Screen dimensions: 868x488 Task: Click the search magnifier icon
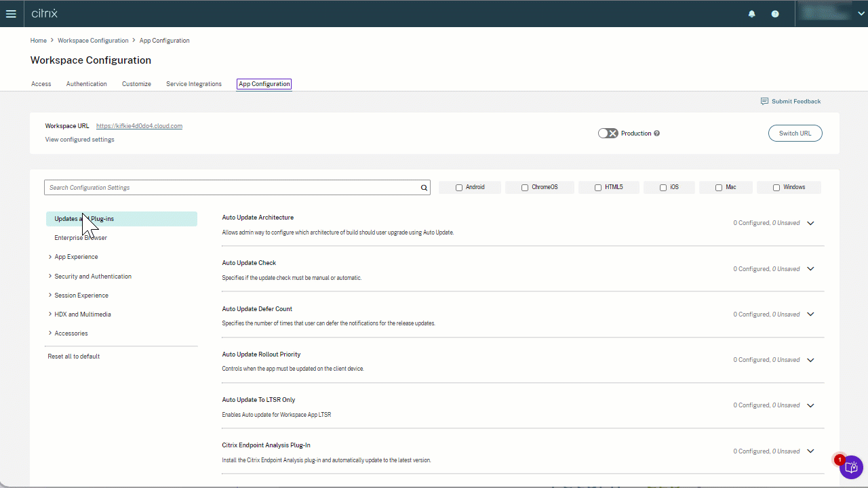tap(424, 188)
